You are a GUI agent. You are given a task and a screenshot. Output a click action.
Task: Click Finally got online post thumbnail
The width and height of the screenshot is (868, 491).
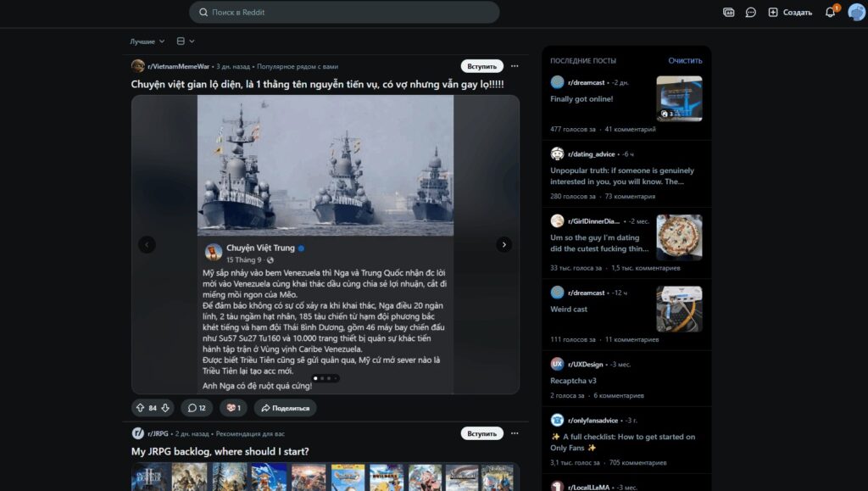[x=679, y=98]
